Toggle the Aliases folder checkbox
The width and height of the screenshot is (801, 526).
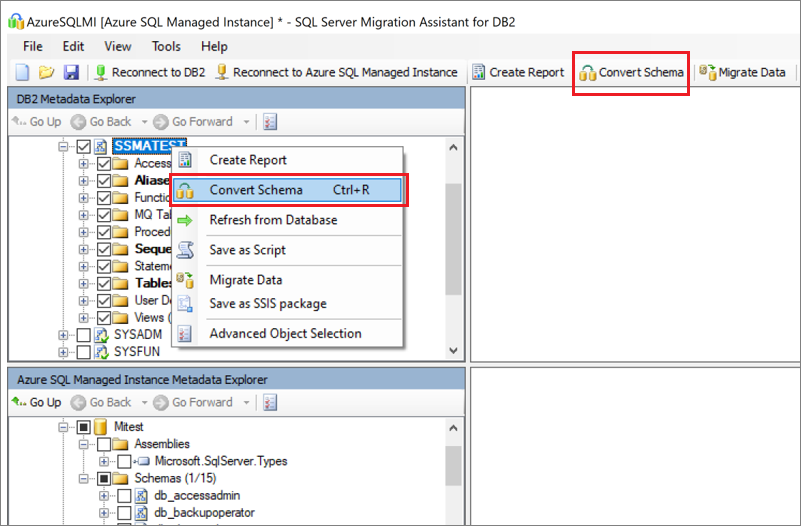[x=104, y=181]
